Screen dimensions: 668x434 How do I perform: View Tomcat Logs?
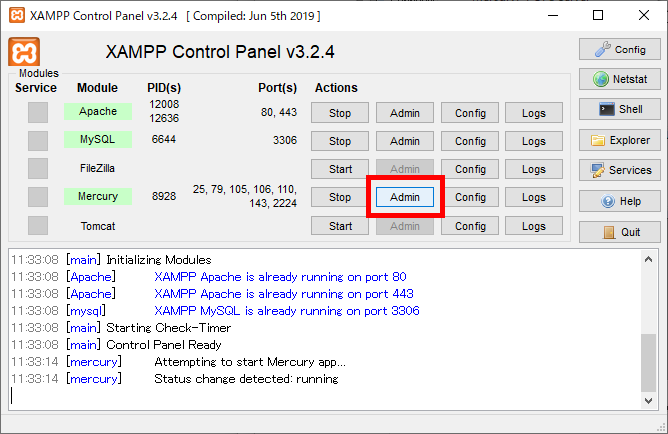tap(534, 226)
